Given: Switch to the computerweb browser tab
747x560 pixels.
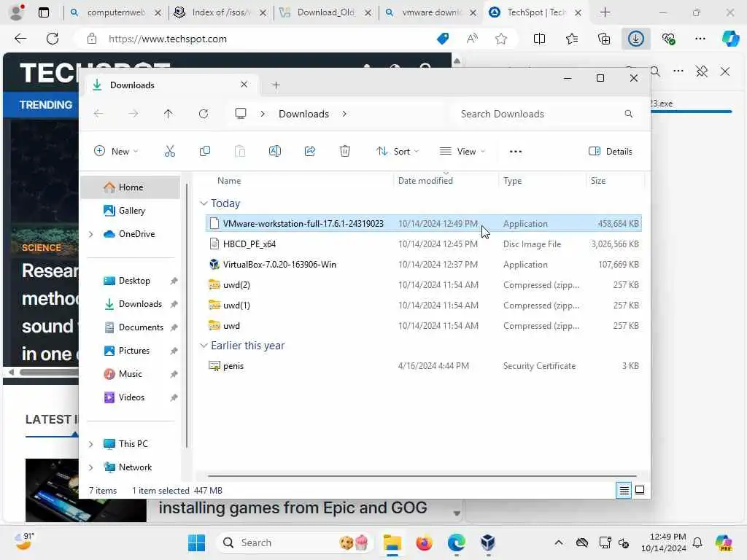Looking at the screenshot, I should 116,12.
